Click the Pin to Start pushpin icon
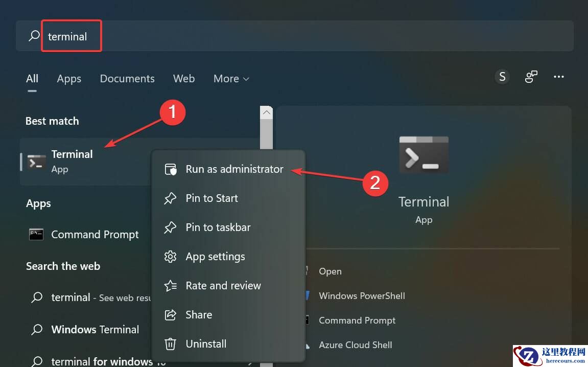The width and height of the screenshot is (588, 367). (x=171, y=198)
